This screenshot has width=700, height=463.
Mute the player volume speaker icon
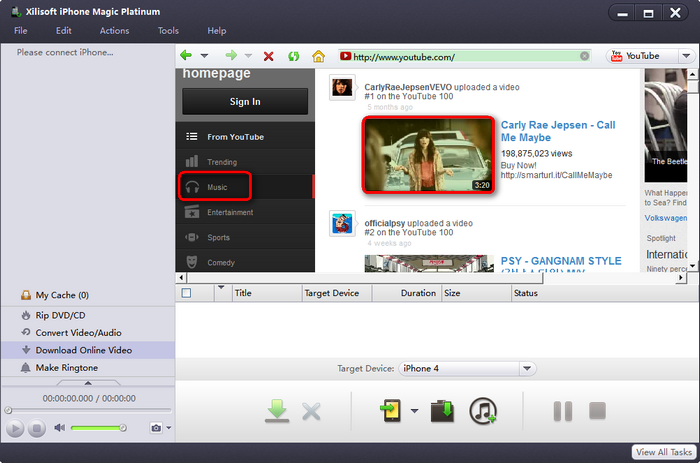coord(59,428)
